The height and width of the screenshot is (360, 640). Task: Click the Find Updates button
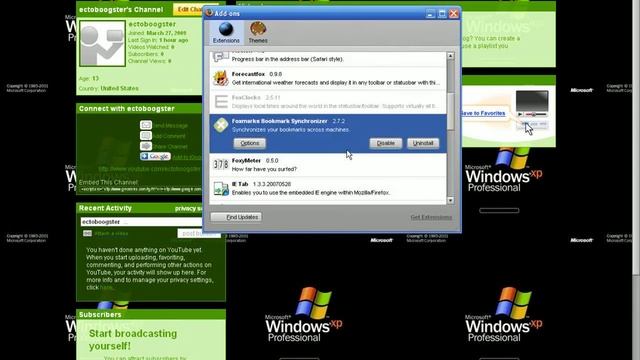click(x=236, y=217)
